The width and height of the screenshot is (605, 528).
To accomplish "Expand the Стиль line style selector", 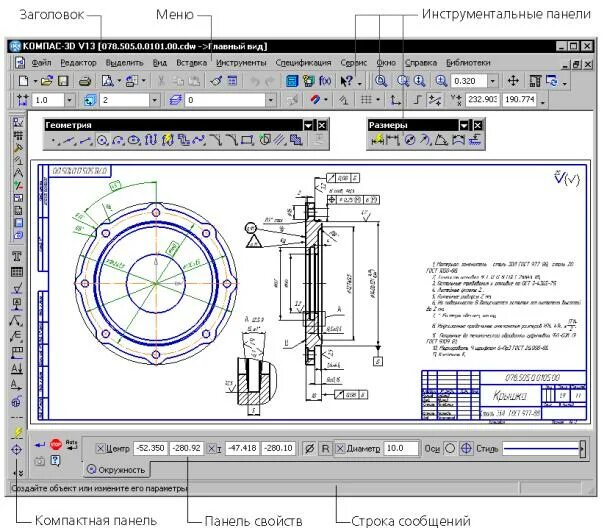I will point(582,449).
